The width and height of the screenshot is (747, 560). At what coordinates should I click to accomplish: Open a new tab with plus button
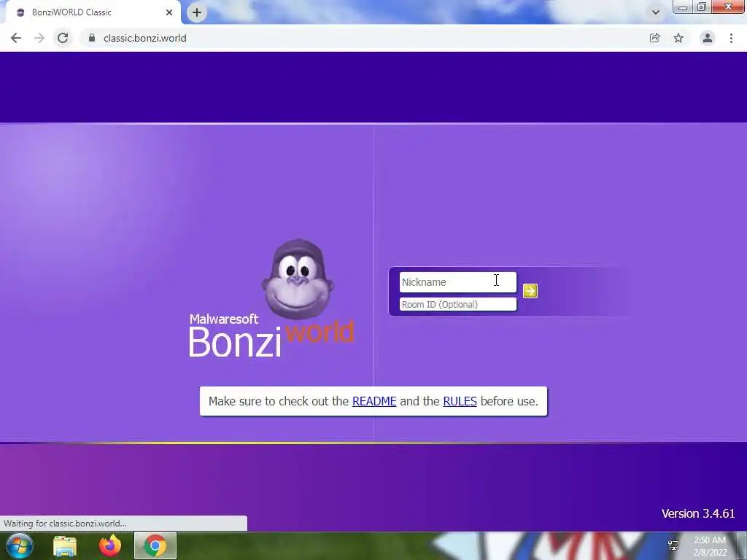pyautogui.click(x=197, y=12)
